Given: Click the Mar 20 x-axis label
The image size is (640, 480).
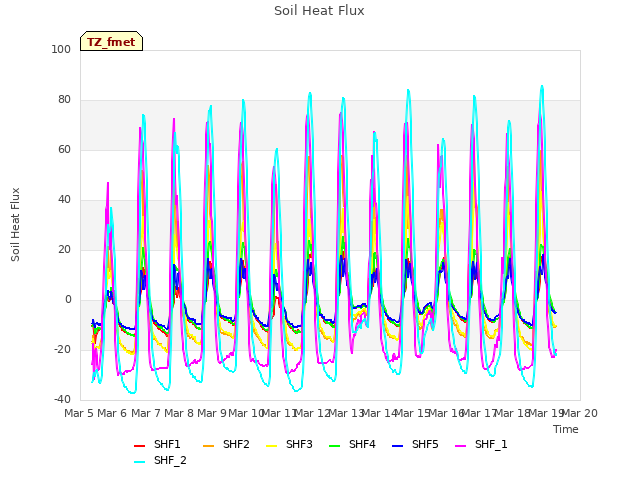Looking at the screenshot, I should coord(580,413).
